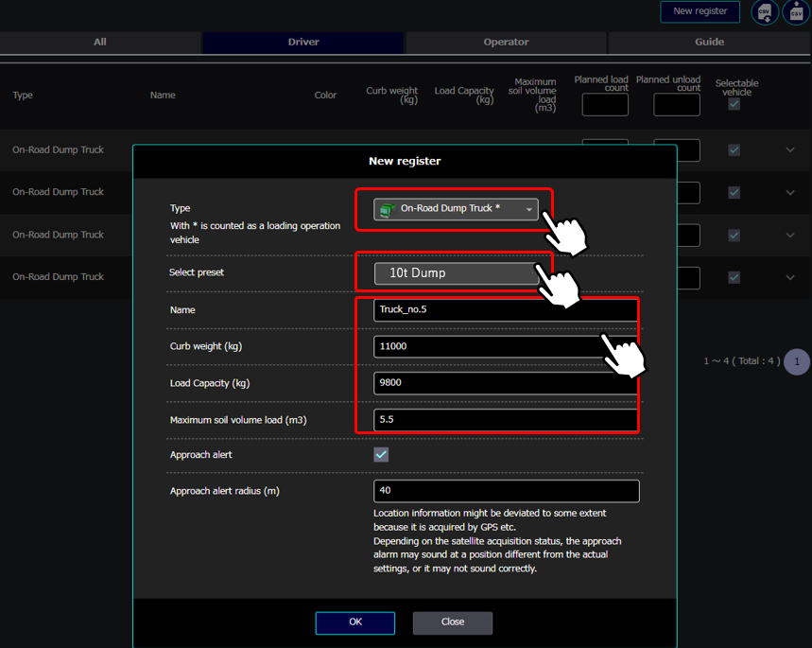Open the Type dropdown arrow
The width and height of the screenshot is (812, 648).
pyautogui.click(x=529, y=209)
